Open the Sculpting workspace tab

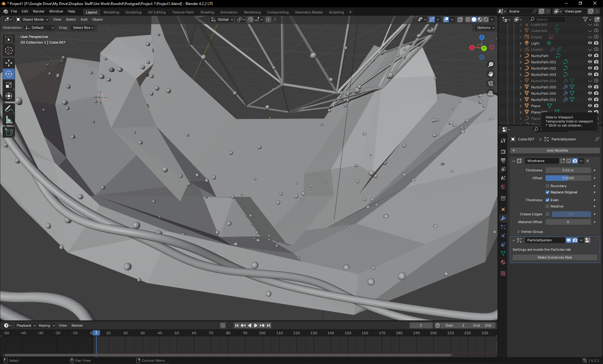(x=133, y=12)
